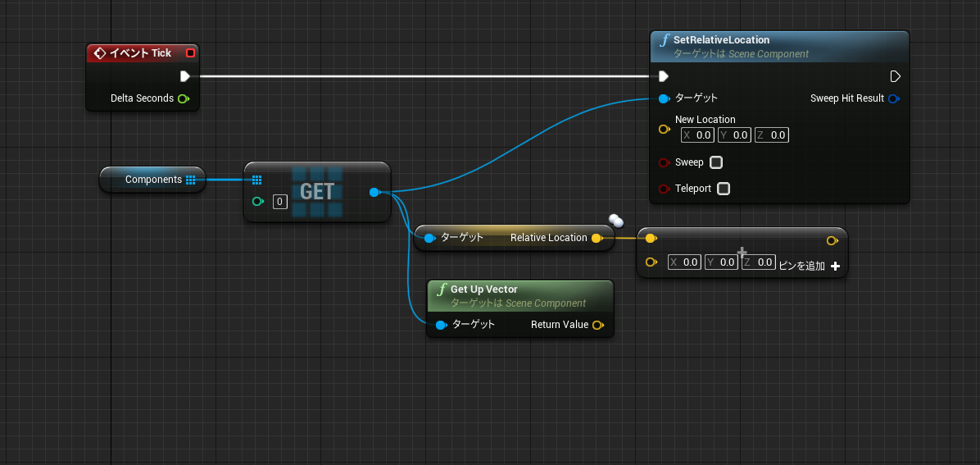
Task: Click the Target pin on Get Up Vector
Action: click(441, 325)
